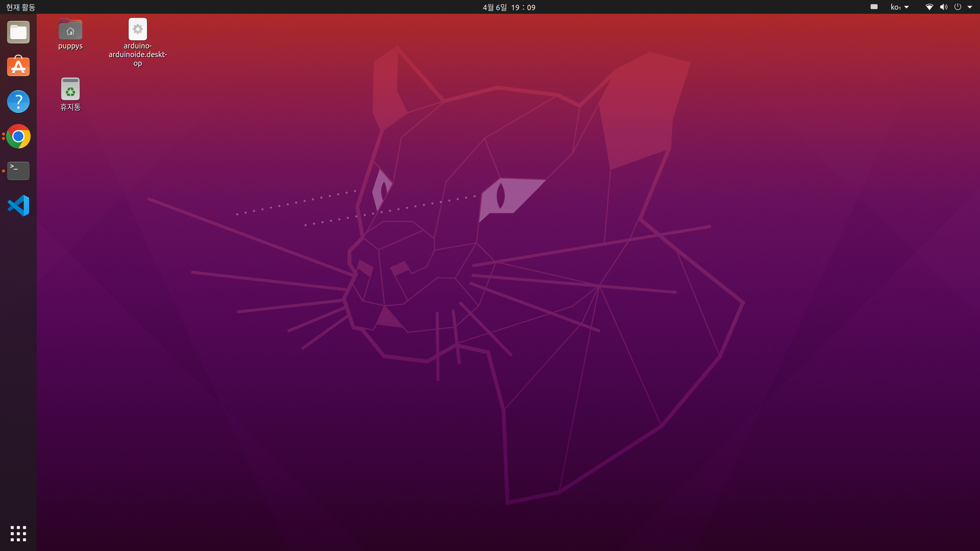This screenshot has height=551, width=980.
Task: Open the calendar from the 4월 6일 clock
Action: (509, 7)
